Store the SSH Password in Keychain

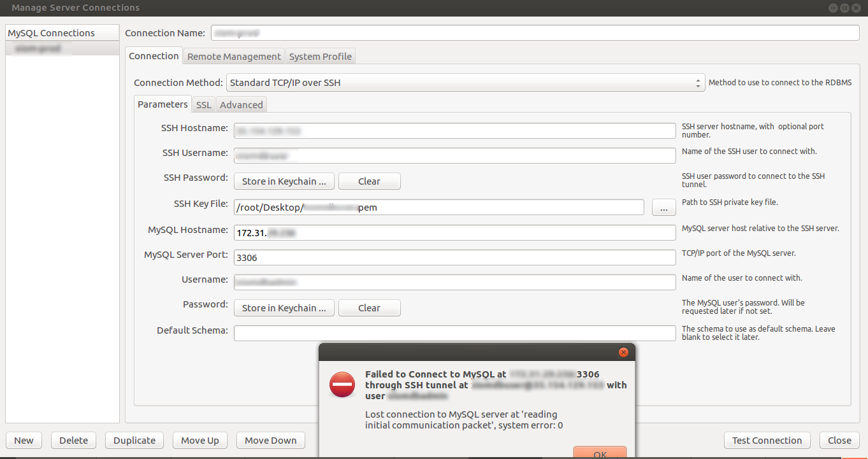[x=284, y=181]
